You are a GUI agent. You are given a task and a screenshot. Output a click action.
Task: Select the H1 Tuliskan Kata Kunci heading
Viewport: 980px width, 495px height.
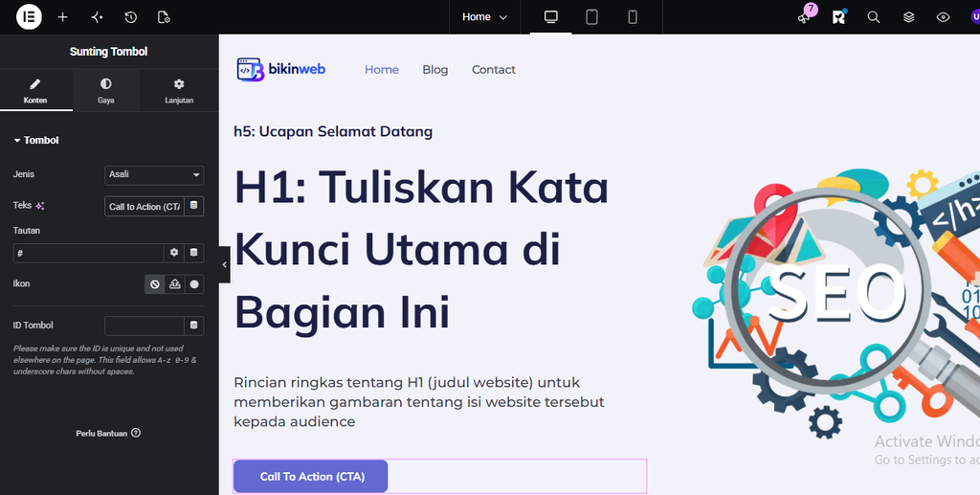point(421,250)
